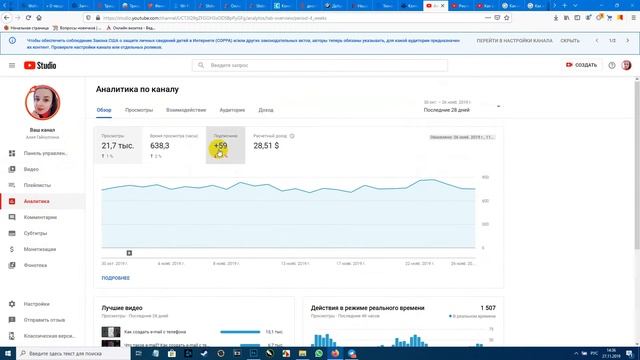Open the YouTube Studio hamburger menu

pos(12,65)
